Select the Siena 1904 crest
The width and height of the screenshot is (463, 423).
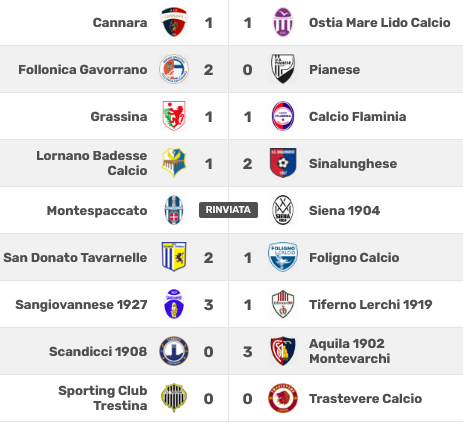[x=283, y=210]
